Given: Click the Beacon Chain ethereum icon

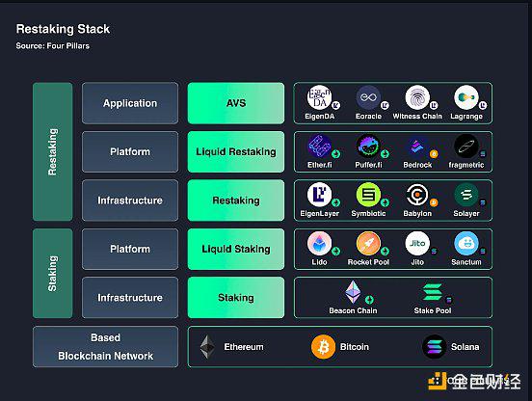Looking at the screenshot, I should click(x=353, y=292).
